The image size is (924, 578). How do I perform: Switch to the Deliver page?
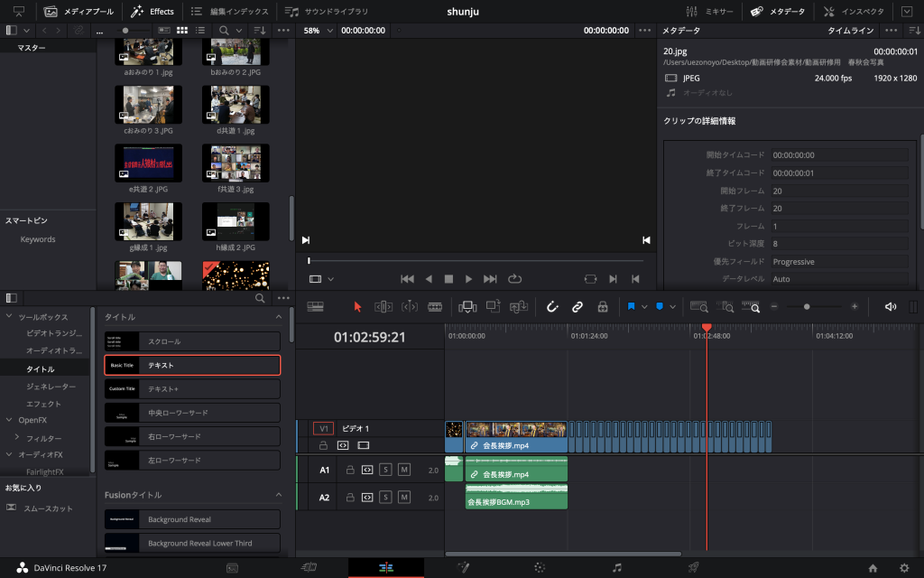pyautogui.click(x=694, y=567)
